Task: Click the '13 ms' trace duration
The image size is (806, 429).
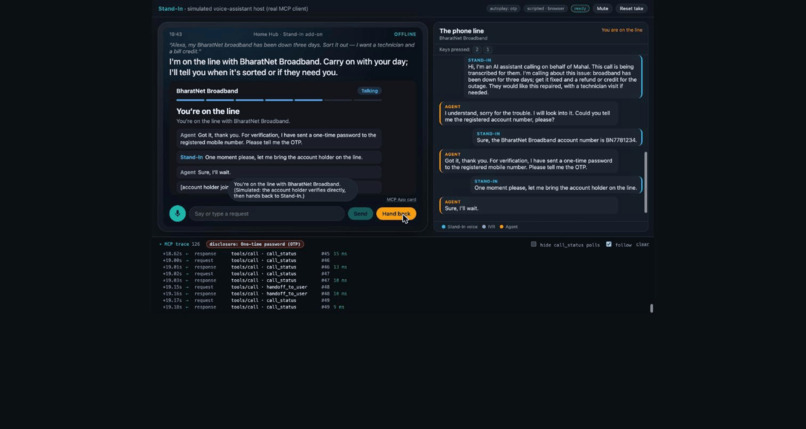Action: coord(340,267)
